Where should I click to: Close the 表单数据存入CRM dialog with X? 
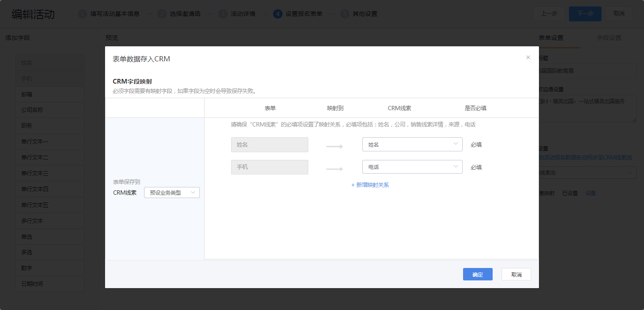click(x=528, y=57)
